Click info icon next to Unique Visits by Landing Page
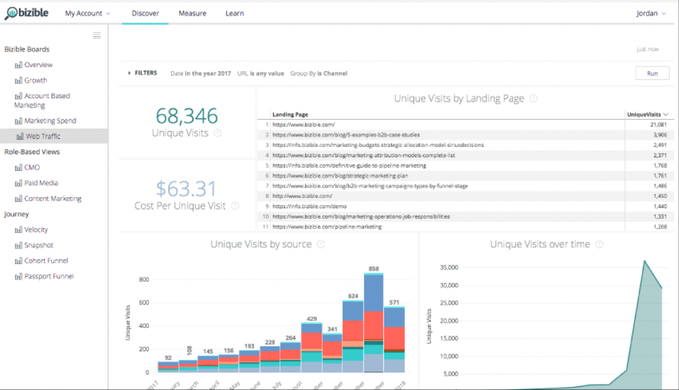The width and height of the screenshot is (679, 390). (534, 98)
